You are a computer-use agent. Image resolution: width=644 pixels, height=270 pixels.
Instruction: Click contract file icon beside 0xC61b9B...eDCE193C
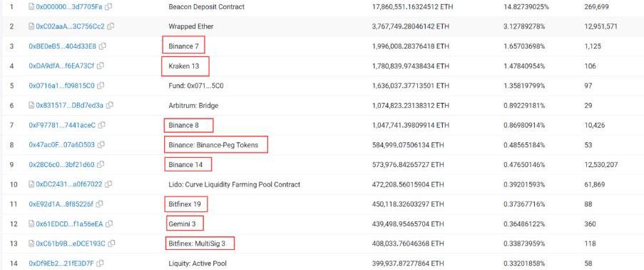click(x=31, y=244)
